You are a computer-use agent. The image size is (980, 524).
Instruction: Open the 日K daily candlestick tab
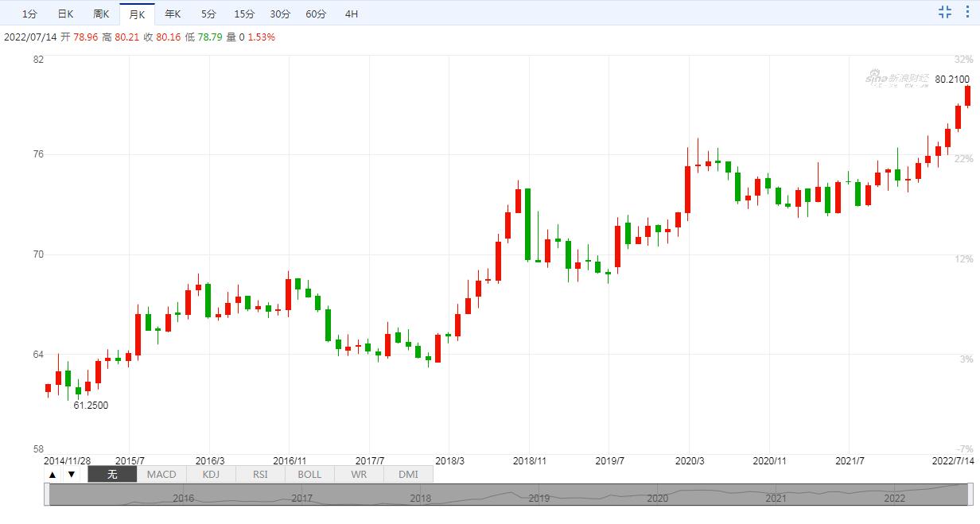pyautogui.click(x=66, y=14)
